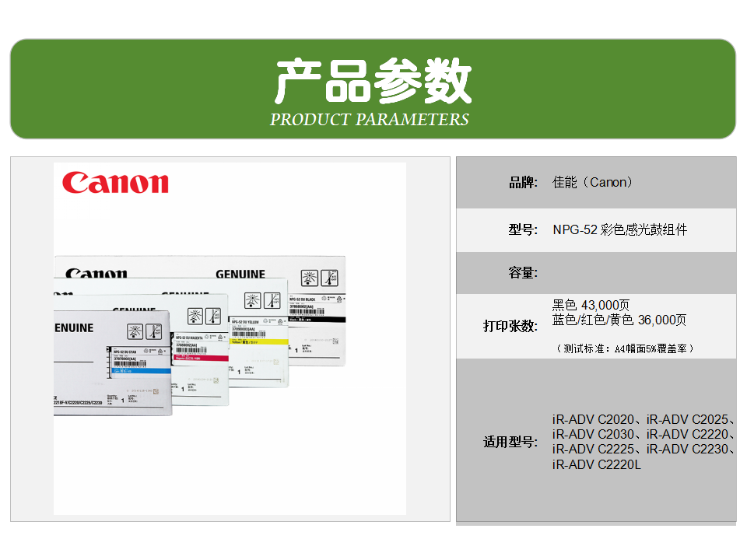Image resolution: width=747 pixels, height=560 pixels.
Task: Click the 容量 row label
Action: click(x=522, y=273)
